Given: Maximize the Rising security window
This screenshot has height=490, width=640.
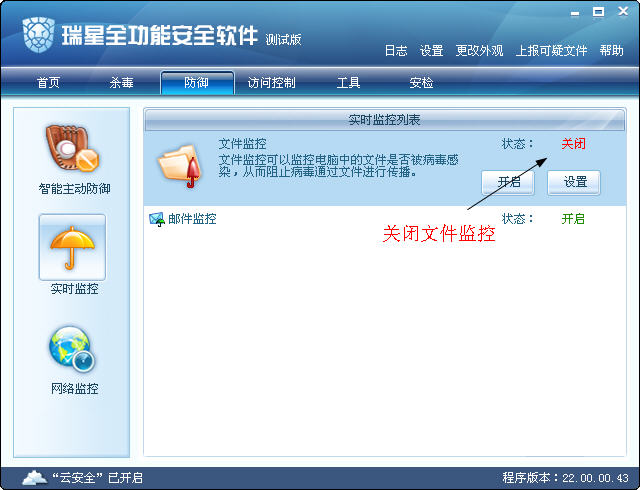Looking at the screenshot, I should coord(598,12).
